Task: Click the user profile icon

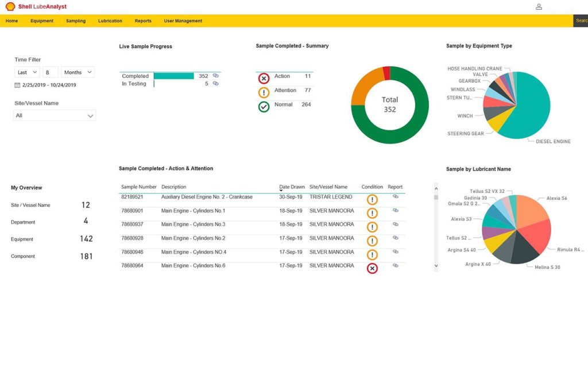Action: point(539,7)
